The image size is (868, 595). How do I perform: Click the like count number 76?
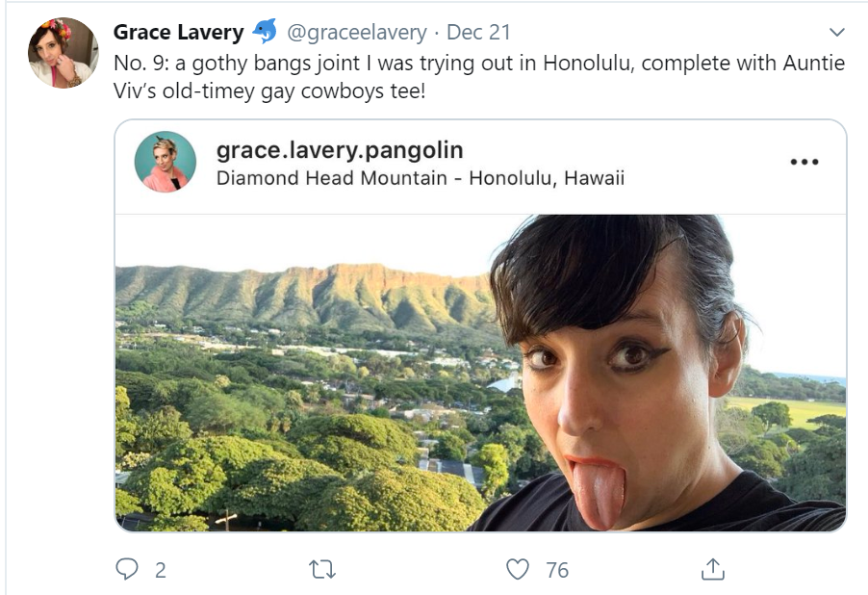pyautogui.click(x=557, y=570)
